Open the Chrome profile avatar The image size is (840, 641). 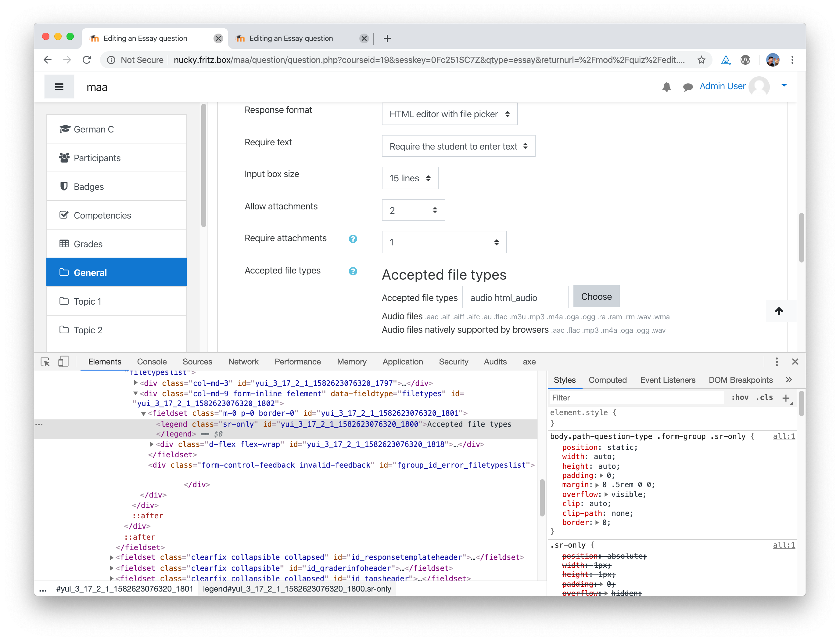[x=773, y=60]
